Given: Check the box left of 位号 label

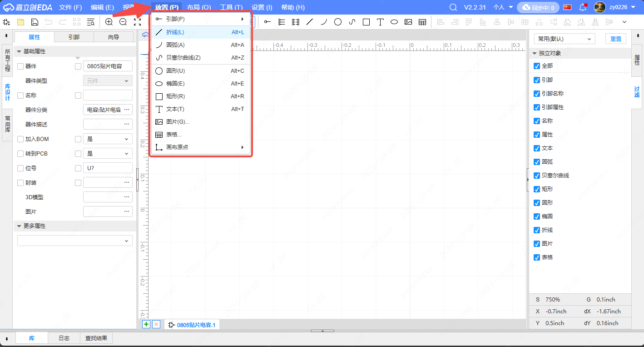Looking at the screenshot, I should click(x=20, y=168).
